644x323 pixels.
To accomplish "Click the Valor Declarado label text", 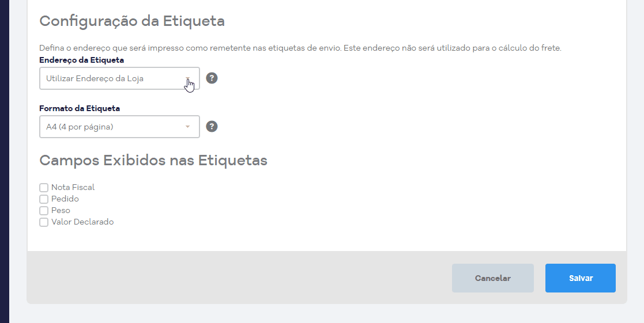I will (x=82, y=222).
